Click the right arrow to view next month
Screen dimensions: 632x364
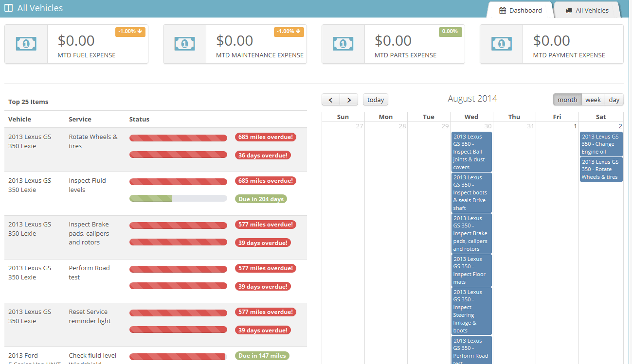[349, 99]
